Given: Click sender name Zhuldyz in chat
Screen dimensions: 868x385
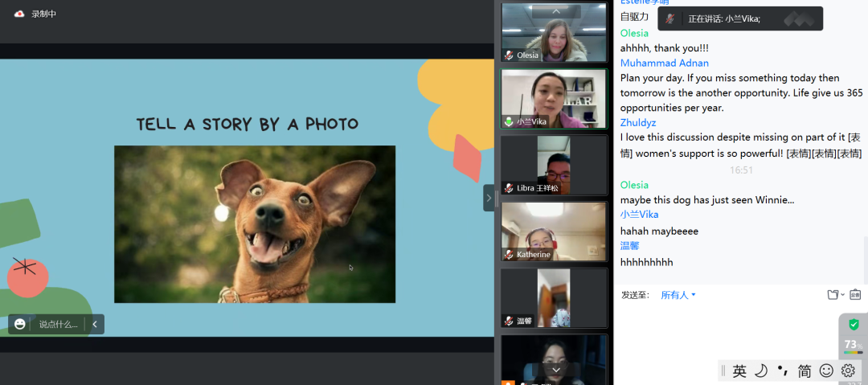Looking at the screenshot, I should [638, 123].
